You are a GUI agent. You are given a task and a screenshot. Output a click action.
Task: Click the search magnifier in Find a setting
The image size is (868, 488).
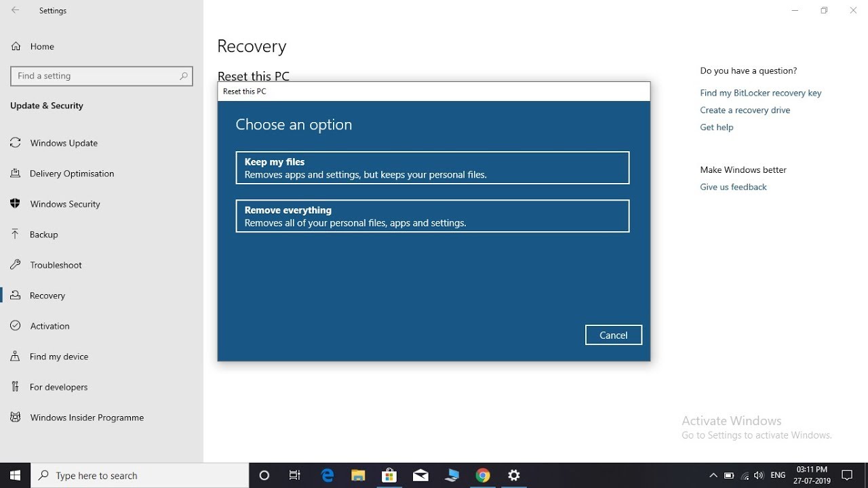tap(183, 76)
